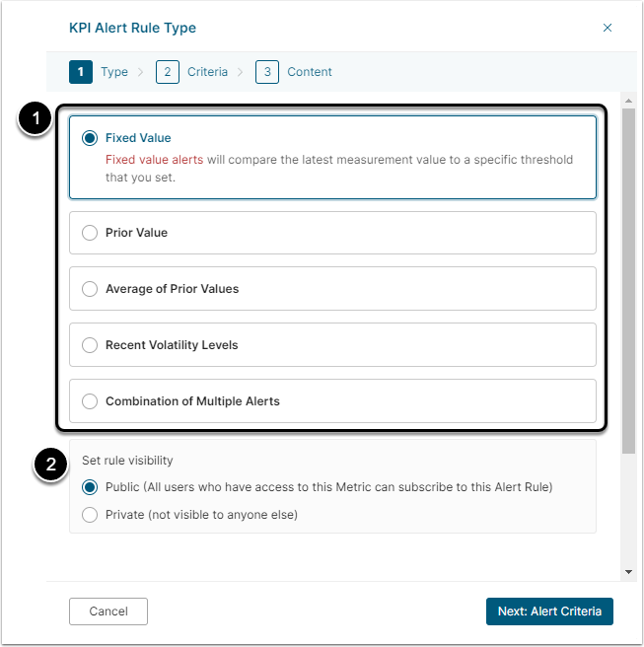This screenshot has width=644, height=647.
Task: Set rule visibility to Public
Action: (90, 487)
